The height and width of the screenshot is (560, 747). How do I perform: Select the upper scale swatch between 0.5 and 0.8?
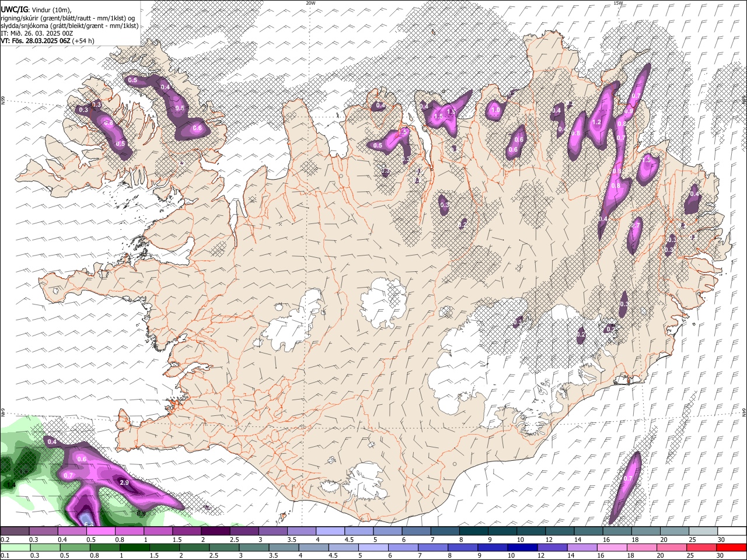(x=100, y=531)
